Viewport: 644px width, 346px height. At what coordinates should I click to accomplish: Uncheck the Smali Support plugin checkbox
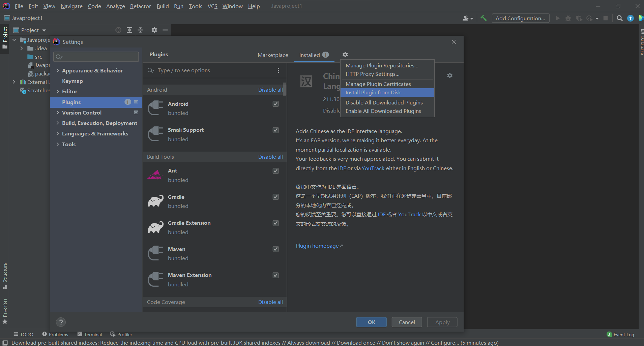point(276,130)
